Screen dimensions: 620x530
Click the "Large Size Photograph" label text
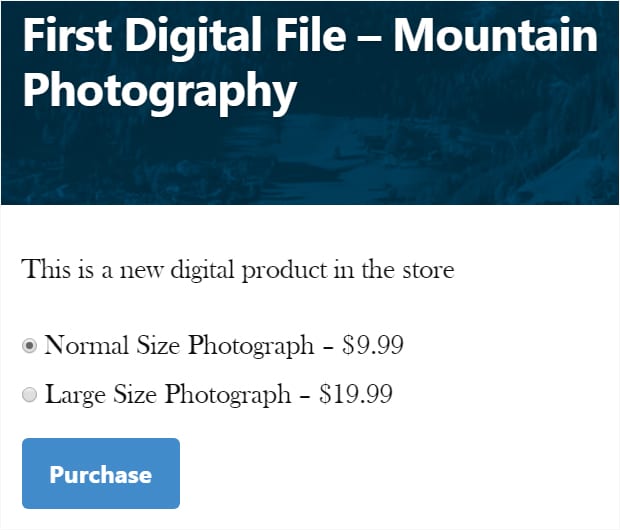coord(168,395)
